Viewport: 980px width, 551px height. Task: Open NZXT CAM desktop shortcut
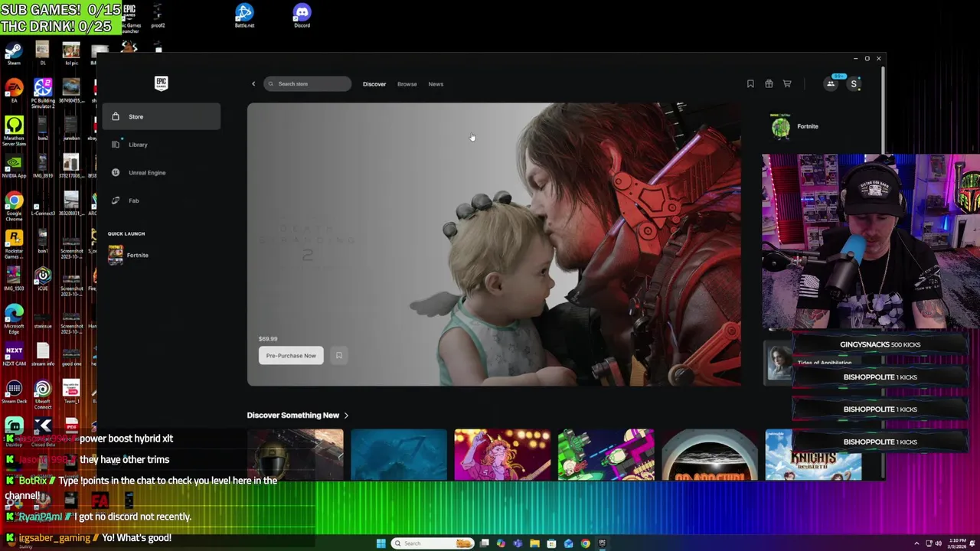click(x=14, y=354)
